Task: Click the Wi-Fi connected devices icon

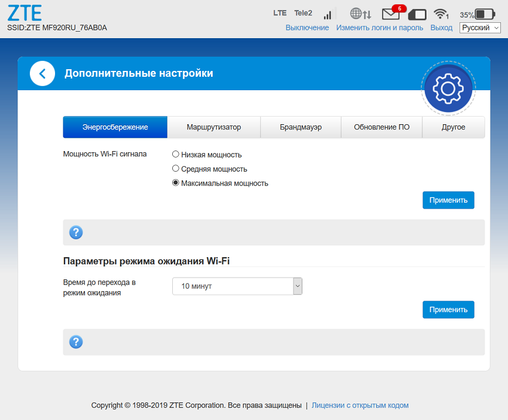Action: pyautogui.click(x=441, y=14)
